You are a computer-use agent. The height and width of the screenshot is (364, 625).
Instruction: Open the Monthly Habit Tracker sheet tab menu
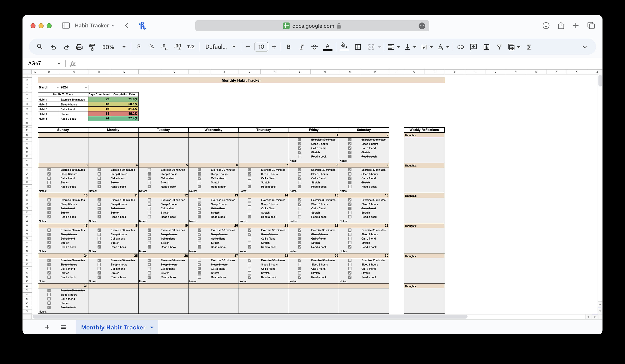coord(152,327)
